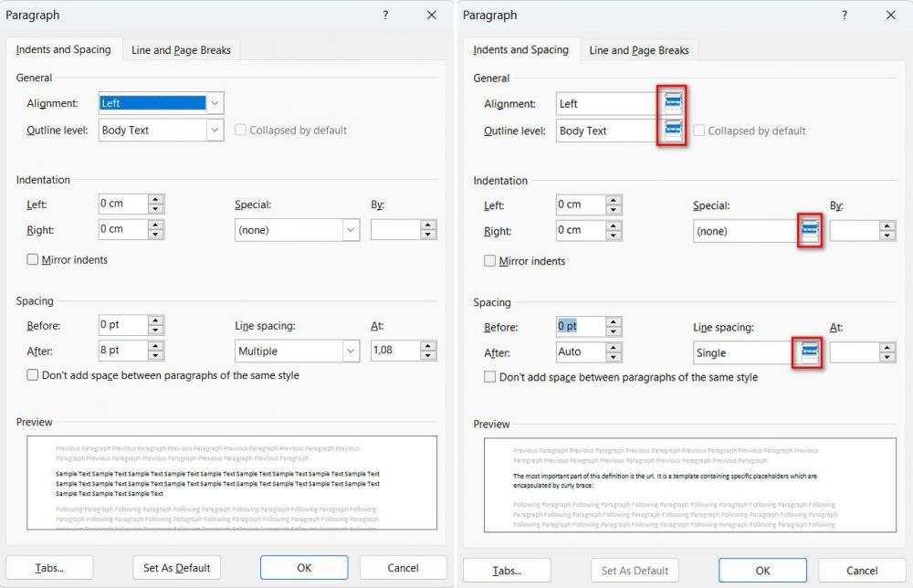Expand the Line spacing Multiple dropdown in left dialog
This screenshot has height=588, width=913.
coord(351,351)
